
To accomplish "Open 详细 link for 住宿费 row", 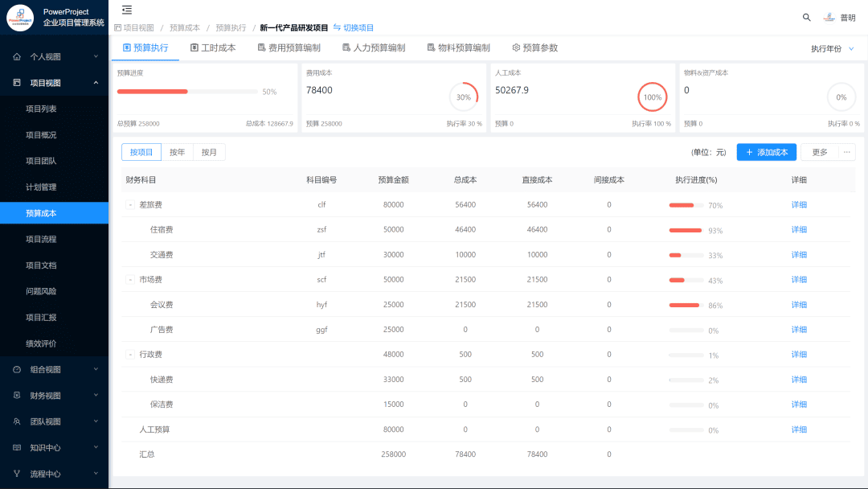I will coord(798,229).
